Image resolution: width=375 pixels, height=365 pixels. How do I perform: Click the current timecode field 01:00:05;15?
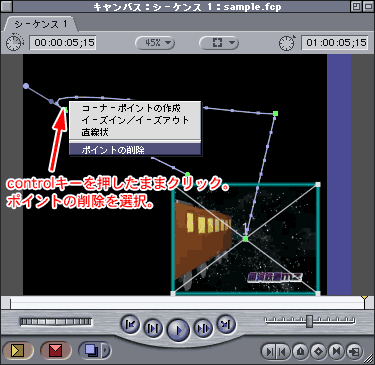click(335, 43)
